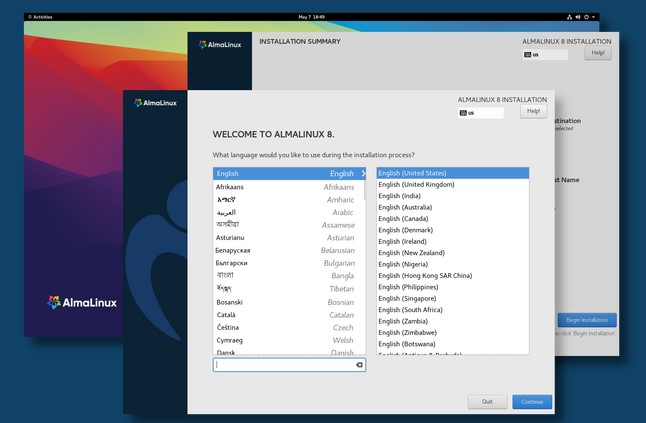
Task: Open the clock showing May 7 18:49
Action: pyautogui.click(x=311, y=17)
